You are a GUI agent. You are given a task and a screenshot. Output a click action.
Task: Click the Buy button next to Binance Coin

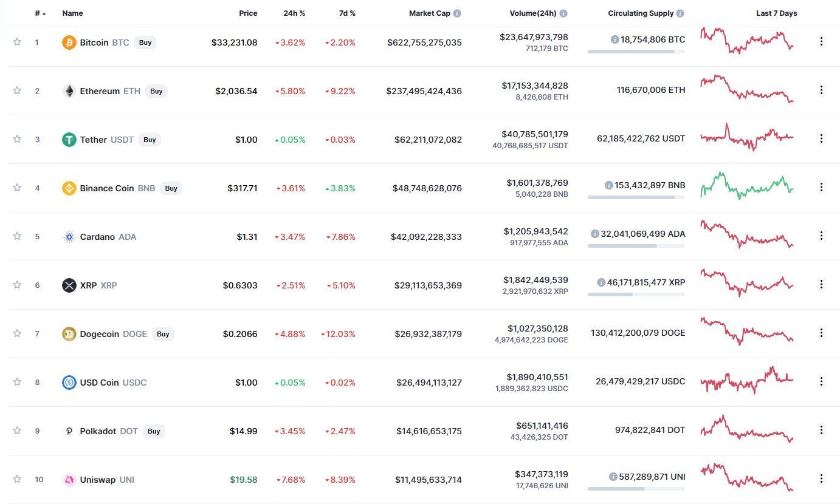[x=171, y=188]
